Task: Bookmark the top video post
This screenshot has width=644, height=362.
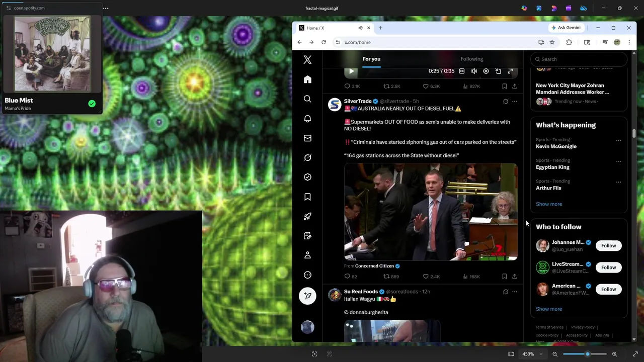Action: pos(504,86)
